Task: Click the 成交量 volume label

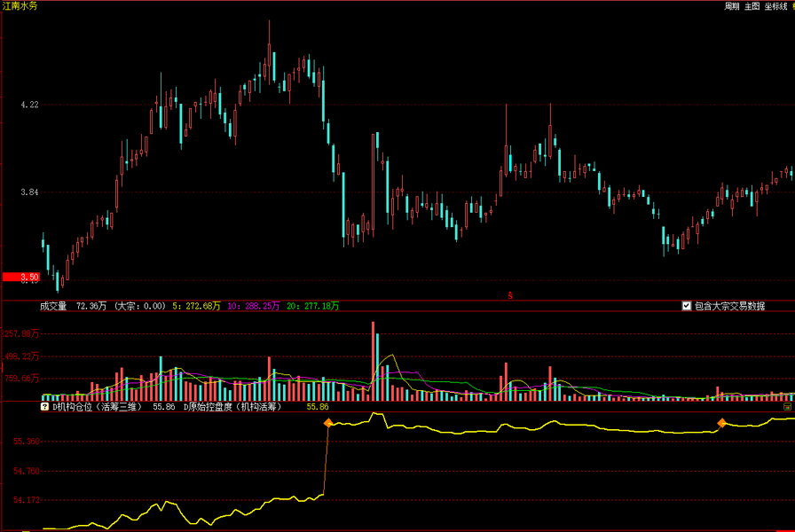Action: [53, 306]
